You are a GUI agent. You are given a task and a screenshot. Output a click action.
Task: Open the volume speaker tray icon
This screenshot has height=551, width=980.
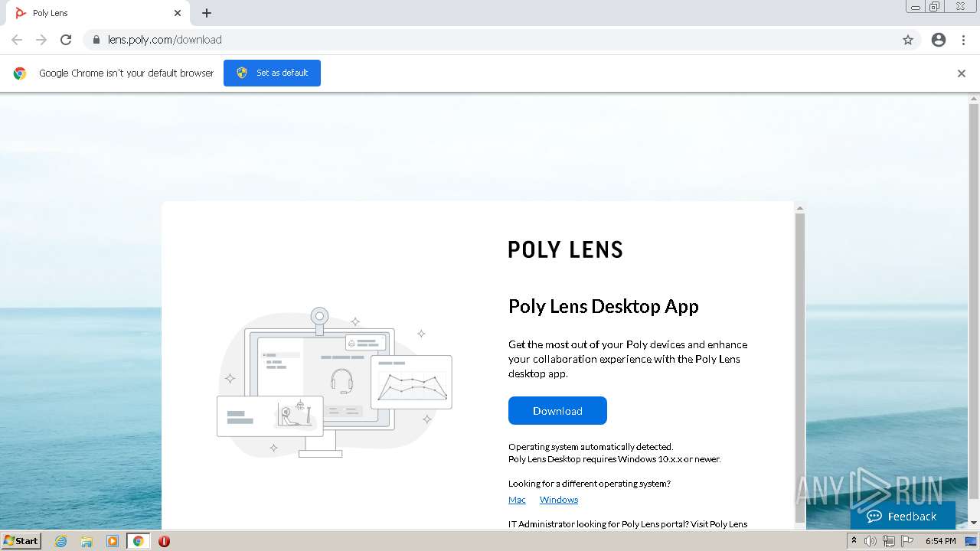(871, 541)
